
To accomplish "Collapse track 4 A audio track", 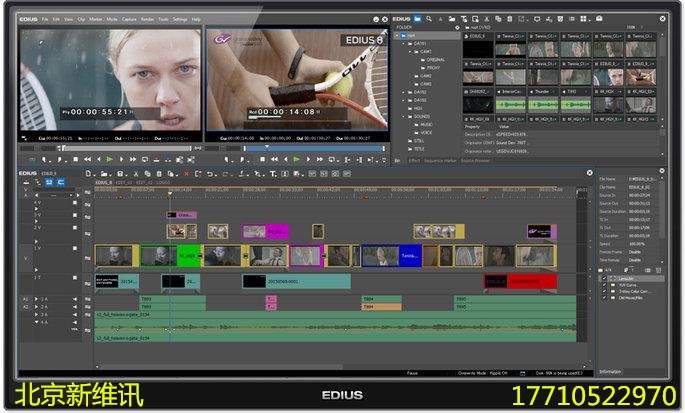I will (x=36, y=323).
